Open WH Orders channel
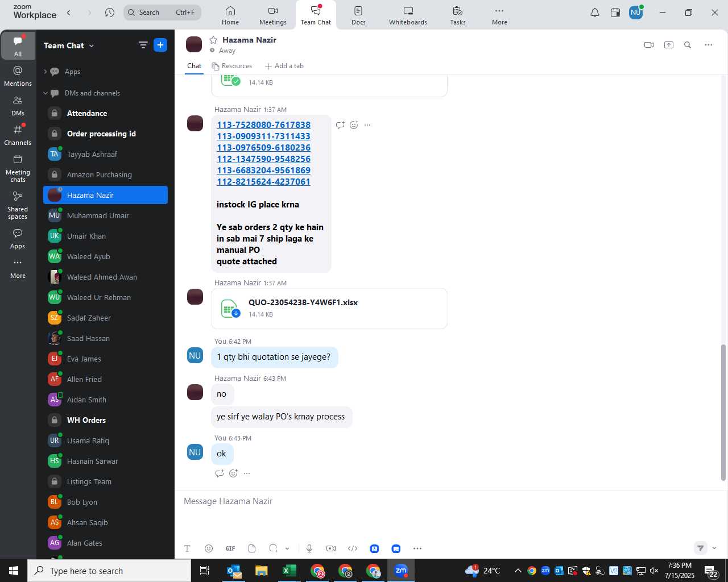This screenshot has width=728, height=582. [106, 420]
